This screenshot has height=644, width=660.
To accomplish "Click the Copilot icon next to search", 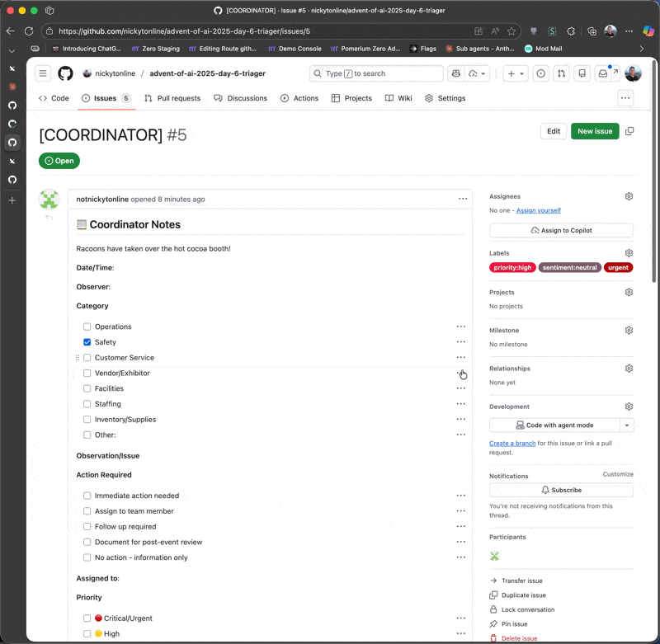I will [x=455, y=73].
